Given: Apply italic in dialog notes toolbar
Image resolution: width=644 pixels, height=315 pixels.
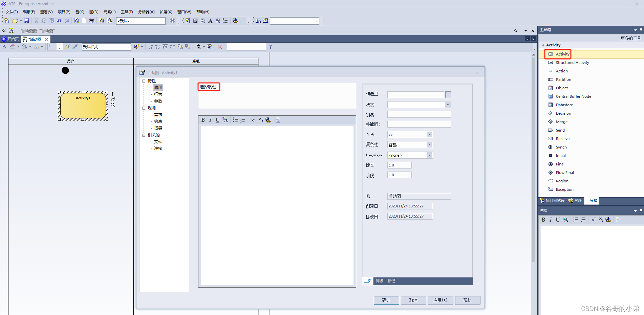Looking at the screenshot, I should (210, 120).
